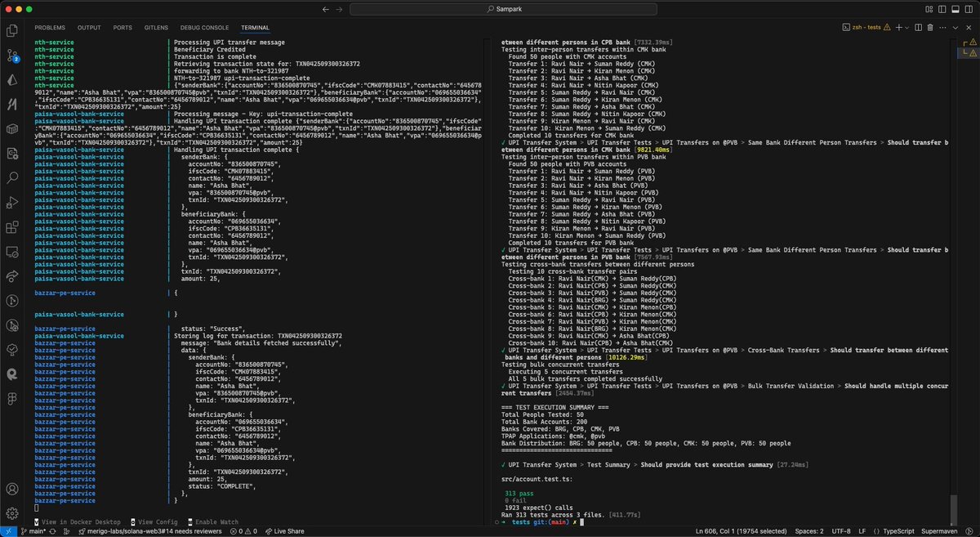The height and width of the screenshot is (537, 980).
Task: Open the remote window status icon
Action: [8, 531]
